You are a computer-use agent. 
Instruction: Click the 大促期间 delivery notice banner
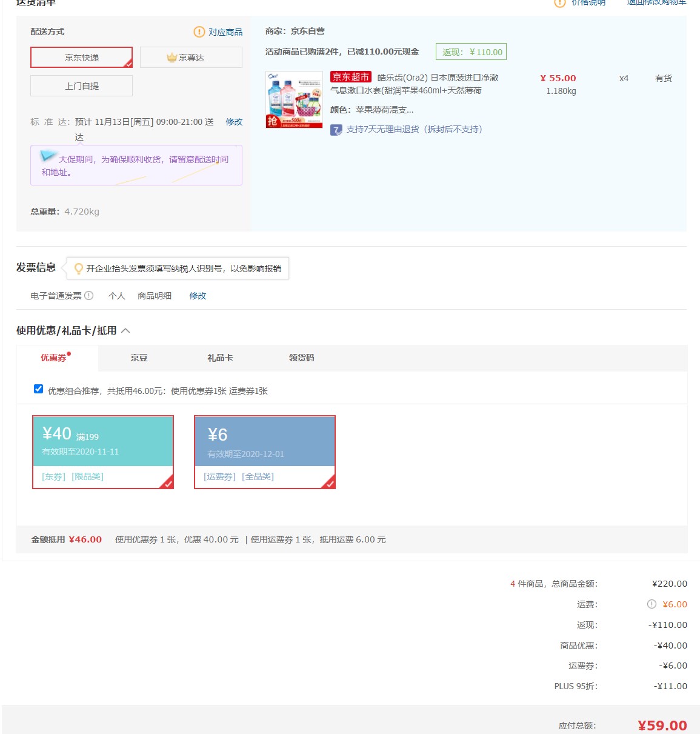point(136,165)
